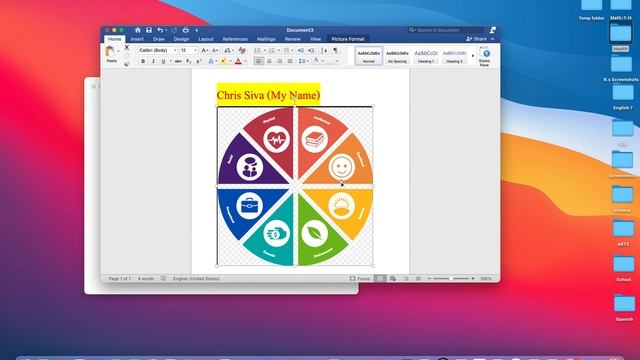The height and width of the screenshot is (360, 640).
Task: Click the Format Painter brush icon
Action: [x=127, y=64]
